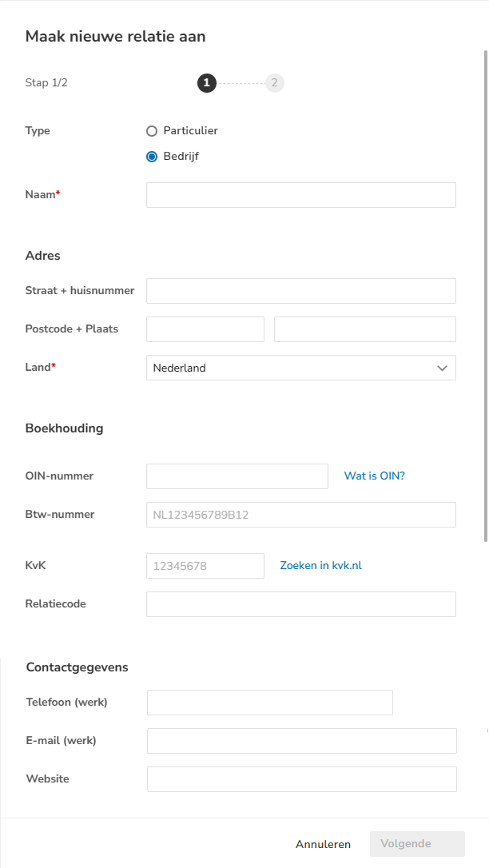489x868 pixels.
Task: Click step 1 circle indicator
Action: coord(207,84)
